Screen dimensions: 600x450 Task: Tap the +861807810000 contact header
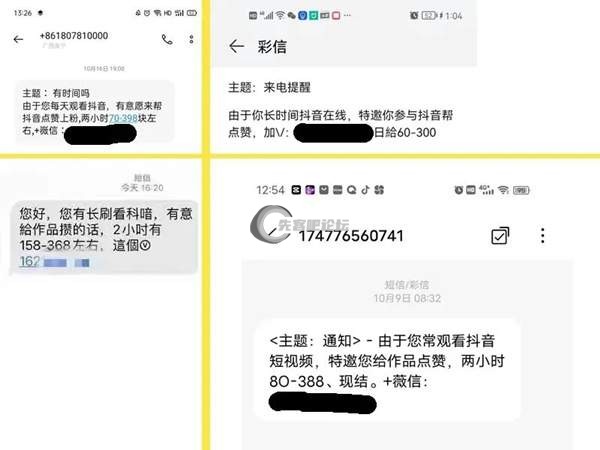tap(74, 36)
